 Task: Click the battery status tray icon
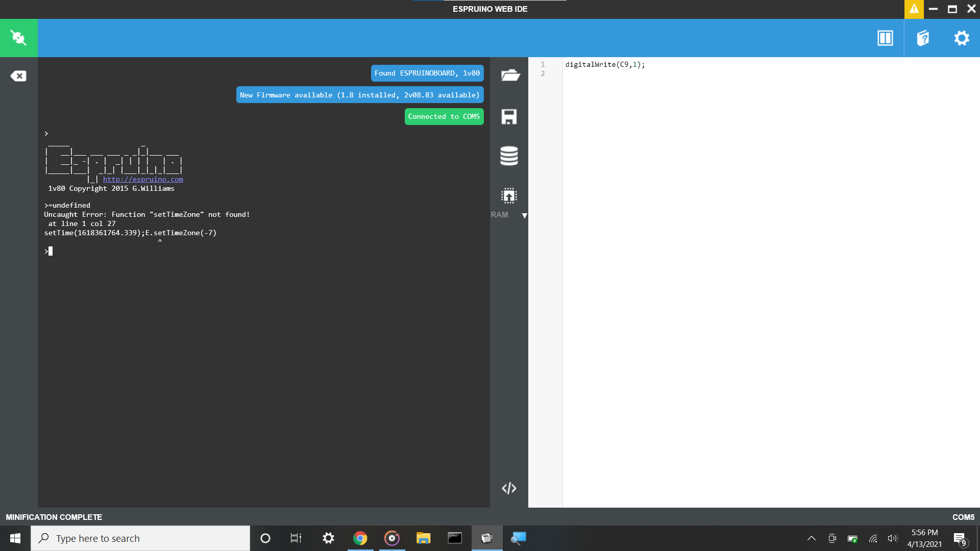tap(852, 538)
